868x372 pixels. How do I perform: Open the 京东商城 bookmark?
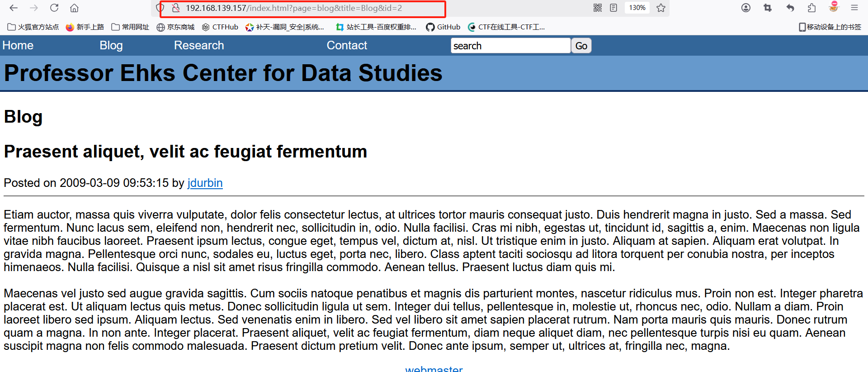click(x=175, y=27)
